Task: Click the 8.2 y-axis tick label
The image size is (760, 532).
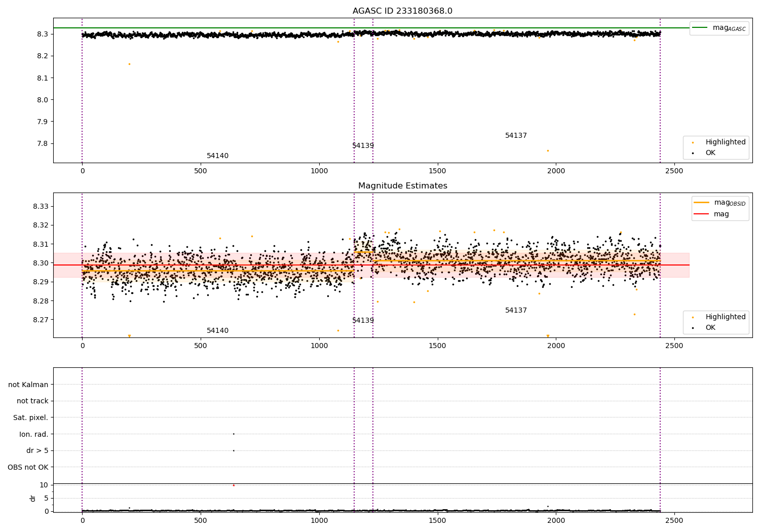Action: coord(42,56)
